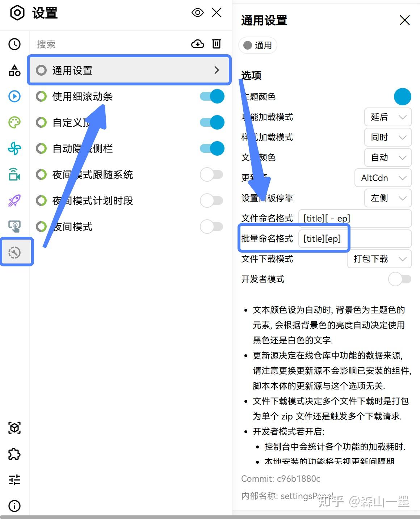420x519 pixels.
Task: Select the pinwheel fan sidebar icon
Action: pyautogui.click(x=14, y=148)
